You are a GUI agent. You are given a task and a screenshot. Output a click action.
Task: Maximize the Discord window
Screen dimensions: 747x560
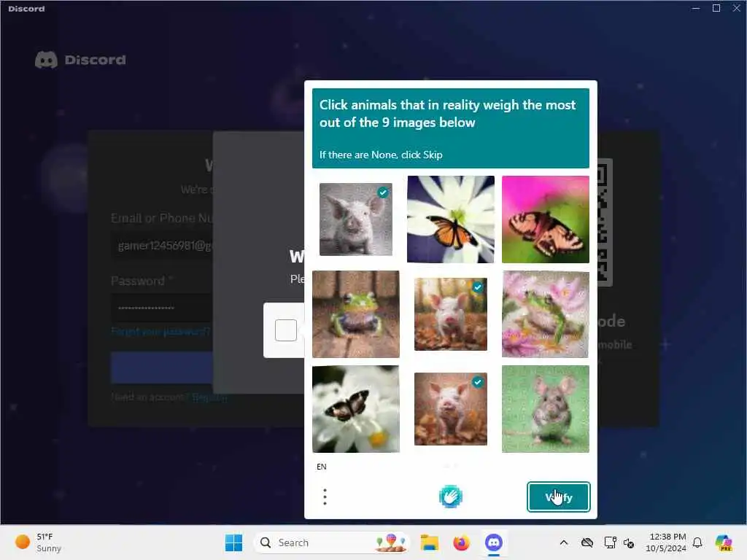716,8
